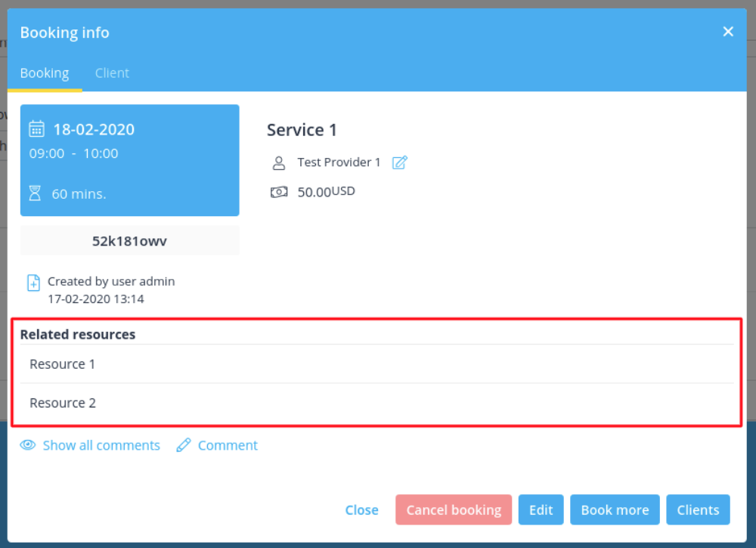The image size is (756, 548).
Task: Click the edit provider pencil icon
Action: pyautogui.click(x=400, y=163)
